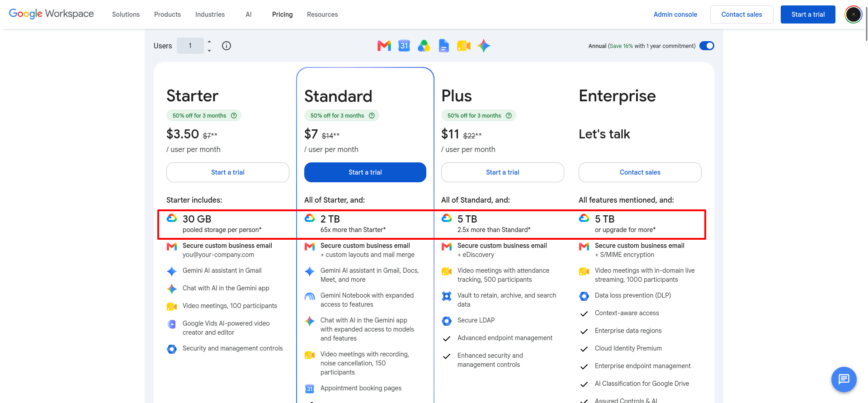Click Gmail icon beside S/MIME encryption

click(x=584, y=247)
